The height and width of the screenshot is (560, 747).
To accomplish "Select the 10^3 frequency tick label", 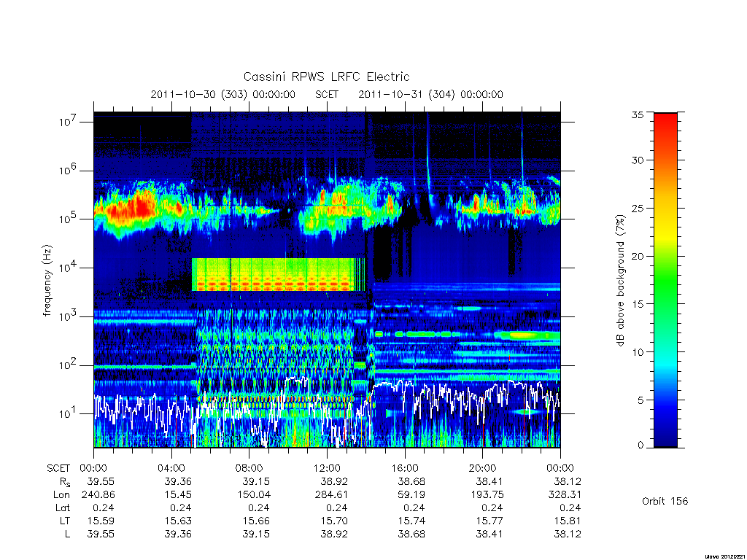I will click(x=68, y=316).
